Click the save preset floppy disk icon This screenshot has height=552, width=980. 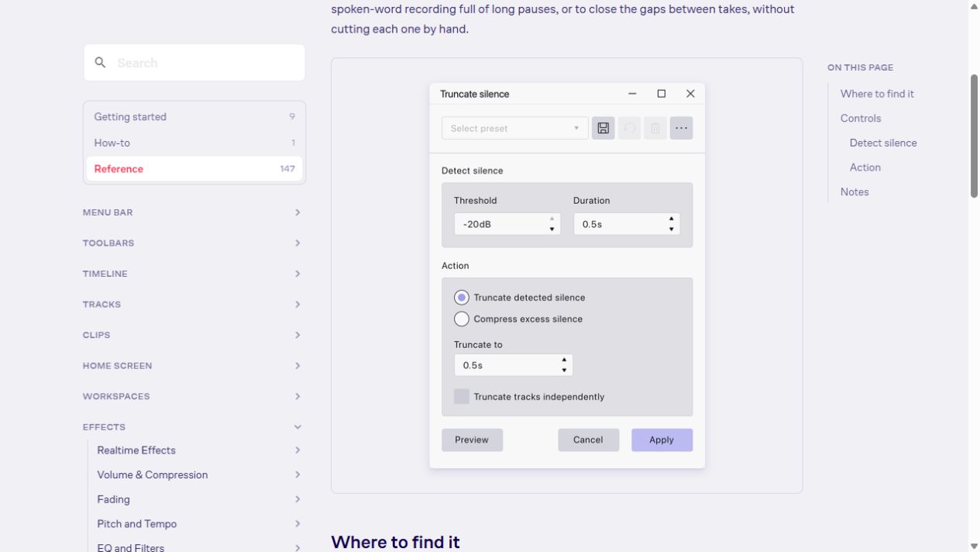603,128
